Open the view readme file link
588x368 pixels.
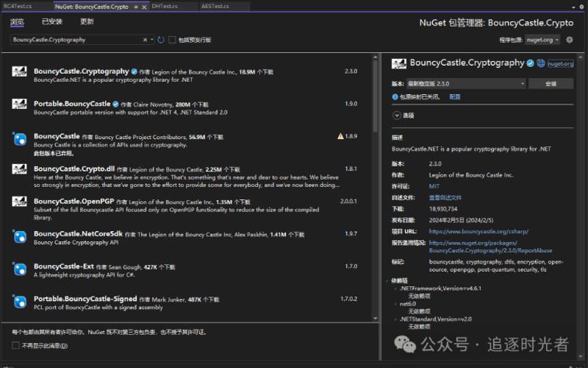tap(445, 197)
